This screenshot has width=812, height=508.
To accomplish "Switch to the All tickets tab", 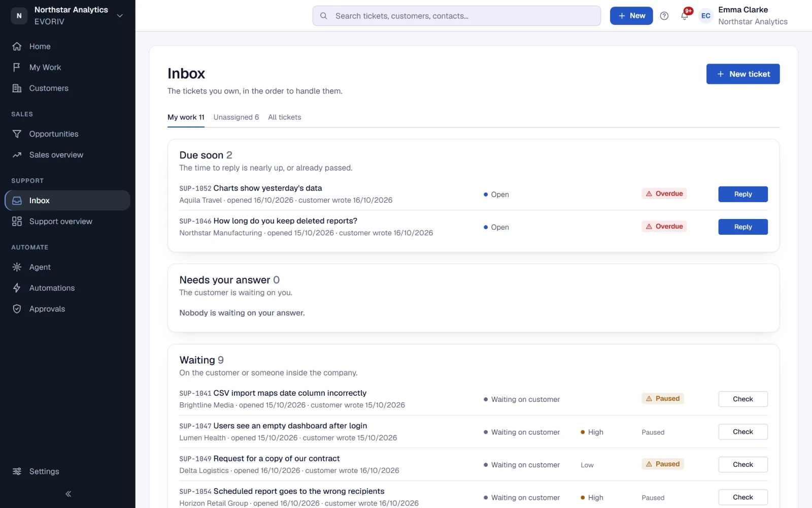I will (x=285, y=117).
